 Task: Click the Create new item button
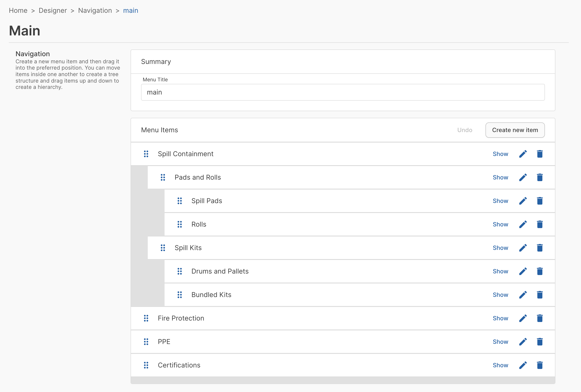click(515, 130)
